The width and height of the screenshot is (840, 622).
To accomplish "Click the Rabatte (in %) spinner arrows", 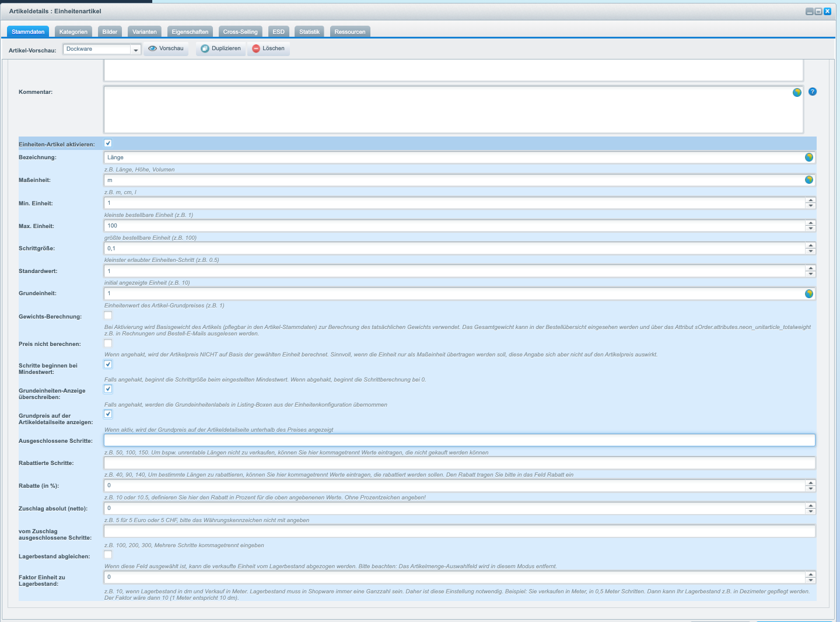I will point(810,485).
